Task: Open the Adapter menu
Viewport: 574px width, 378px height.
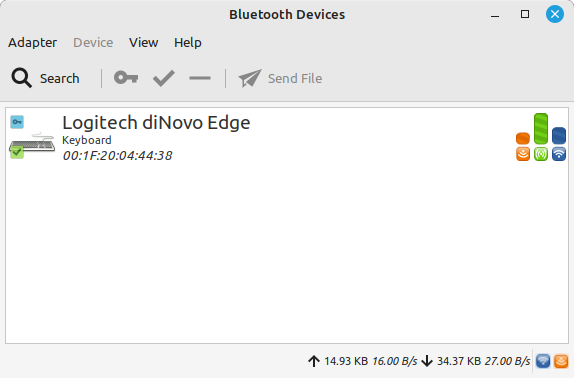Action: pos(33,43)
